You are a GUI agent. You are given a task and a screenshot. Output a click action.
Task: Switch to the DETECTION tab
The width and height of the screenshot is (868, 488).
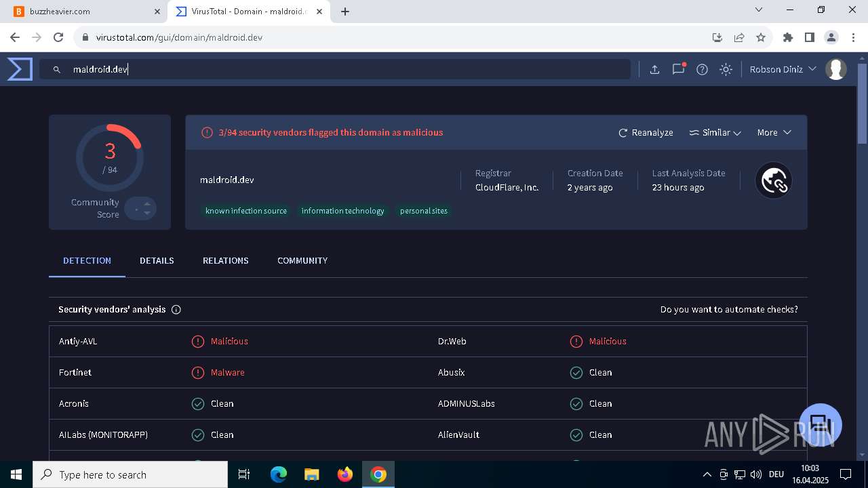[x=87, y=261]
